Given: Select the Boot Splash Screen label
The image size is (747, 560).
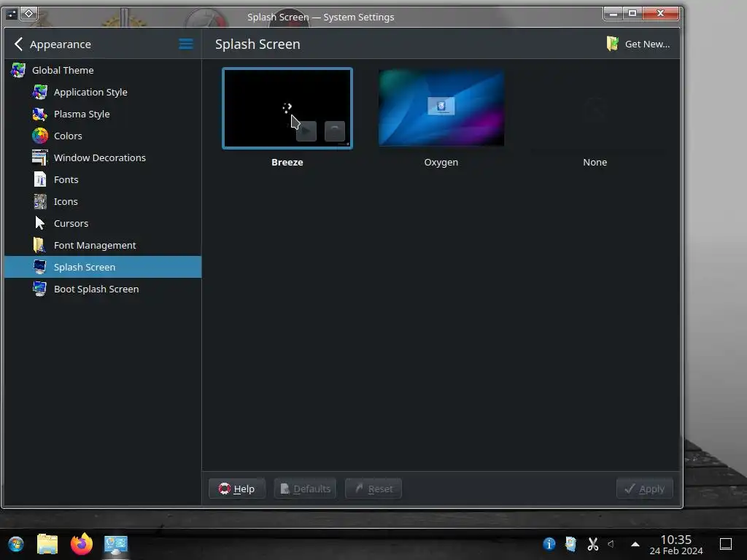Looking at the screenshot, I should tap(96, 289).
